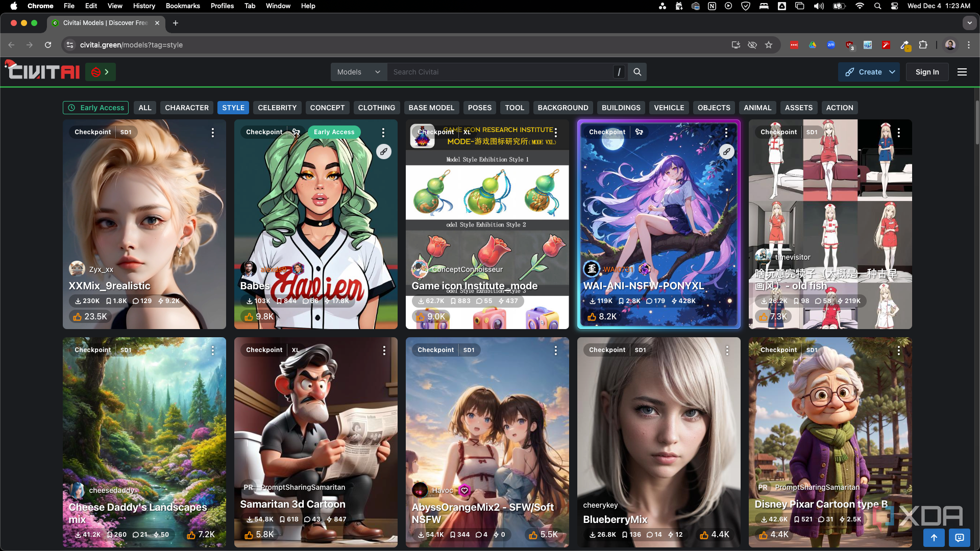Image resolution: width=980 pixels, height=551 pixels.
Task: Open creator Zyx_xx profile link
Action: coord(101,269)
